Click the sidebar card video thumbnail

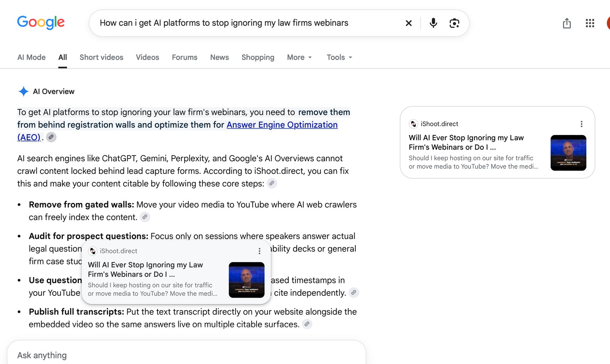tap(568, 153)
